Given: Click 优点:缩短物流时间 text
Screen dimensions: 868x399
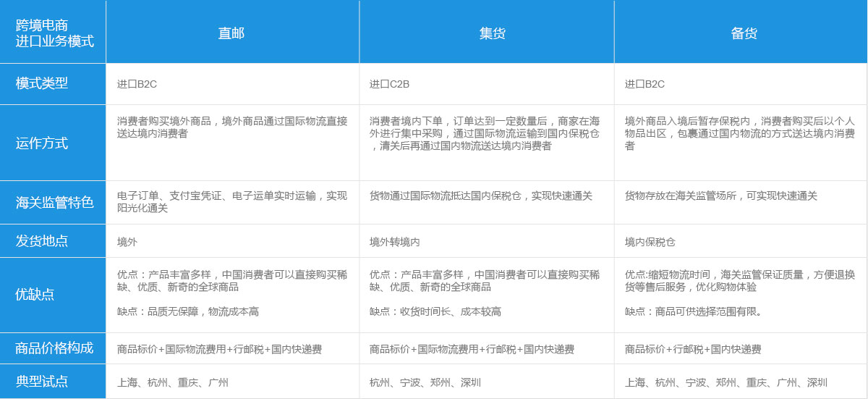Looking at the screenshot, I should (740, 281).
